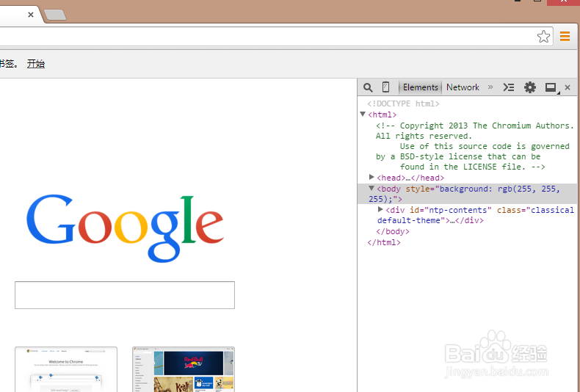Activate the DevTools inspect magnifier icon
580x392 pixels.
coord(368,87)
